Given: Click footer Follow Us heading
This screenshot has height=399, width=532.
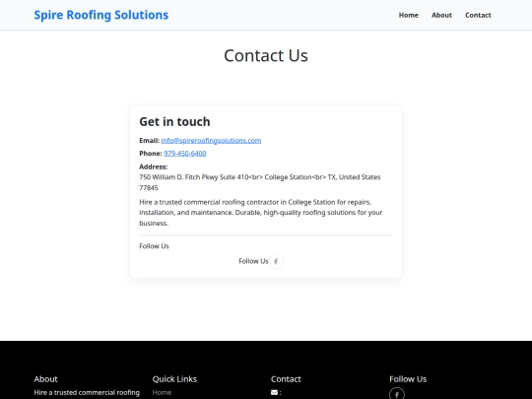Looking at the screenshot, I should point(408,379).
